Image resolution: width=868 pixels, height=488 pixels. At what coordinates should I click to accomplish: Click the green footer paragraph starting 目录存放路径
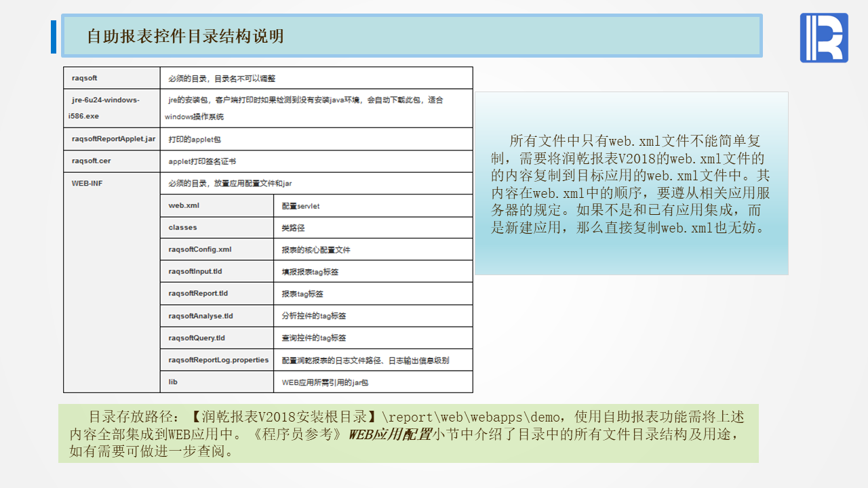click(408, 433)
